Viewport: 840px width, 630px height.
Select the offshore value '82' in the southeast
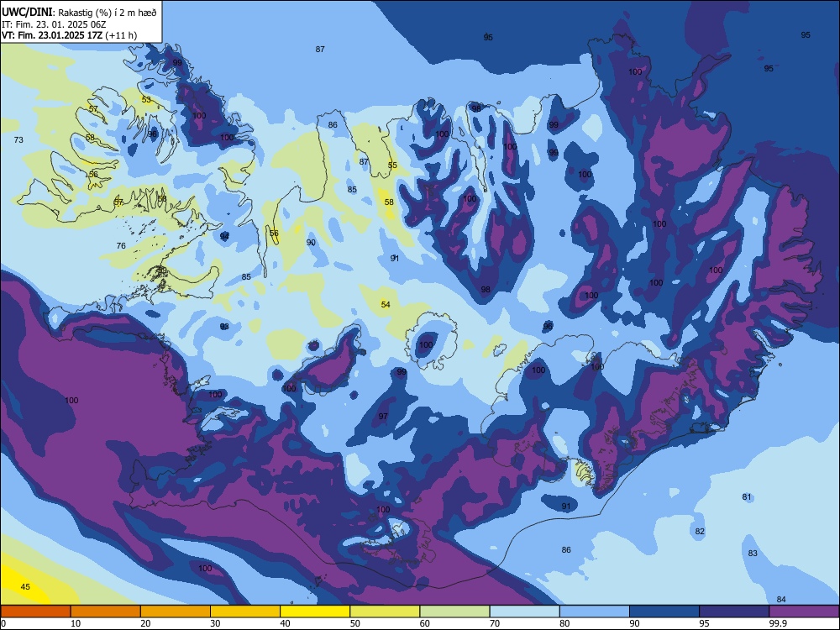tap(700, 532)
